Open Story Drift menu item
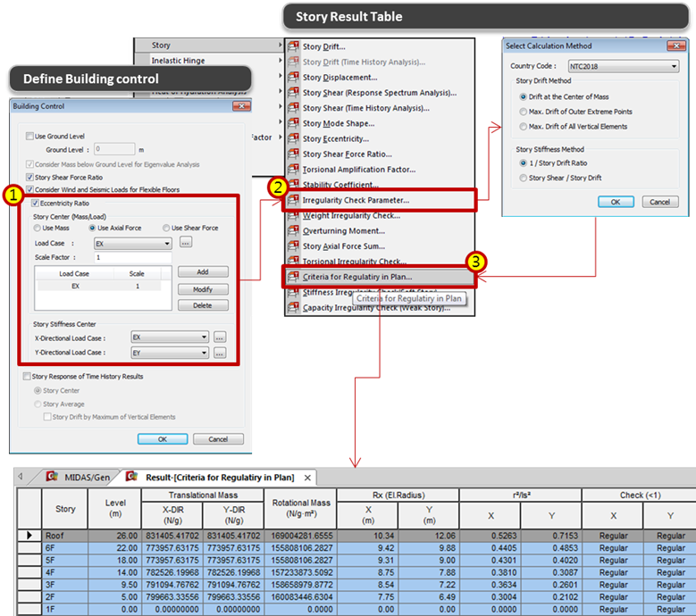 coord(380,46)
